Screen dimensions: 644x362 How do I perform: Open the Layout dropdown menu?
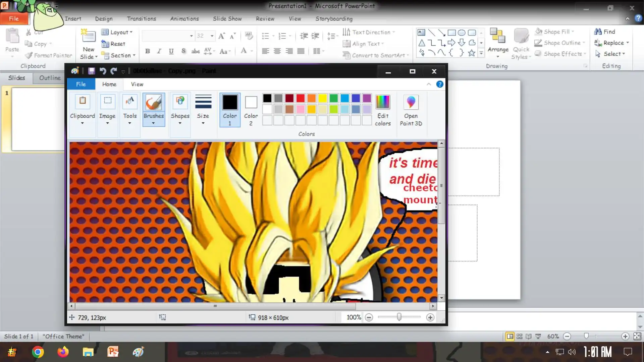coord(117,32)
